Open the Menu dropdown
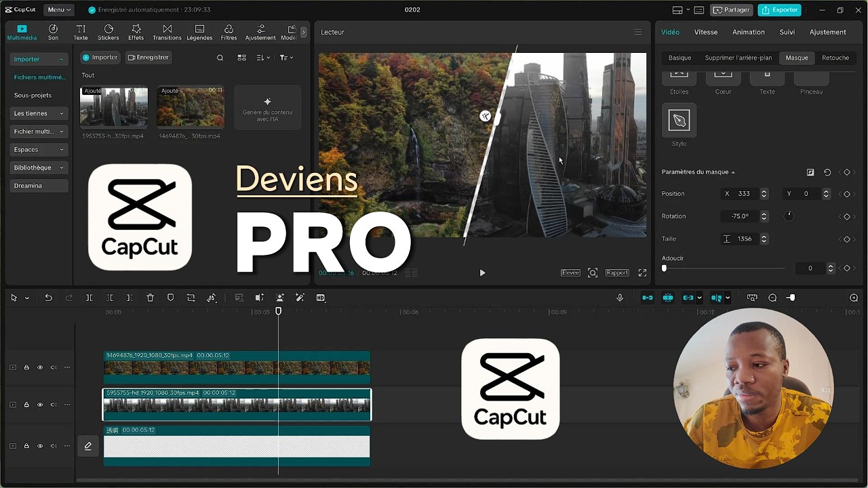The height and width of the screenshot is (488, 868). 60,9
